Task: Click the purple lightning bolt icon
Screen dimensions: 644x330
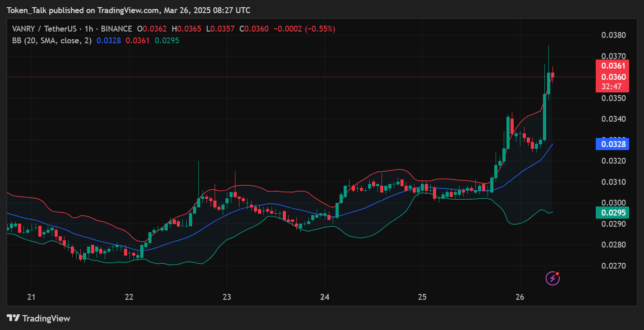Action: click(552, 279)
